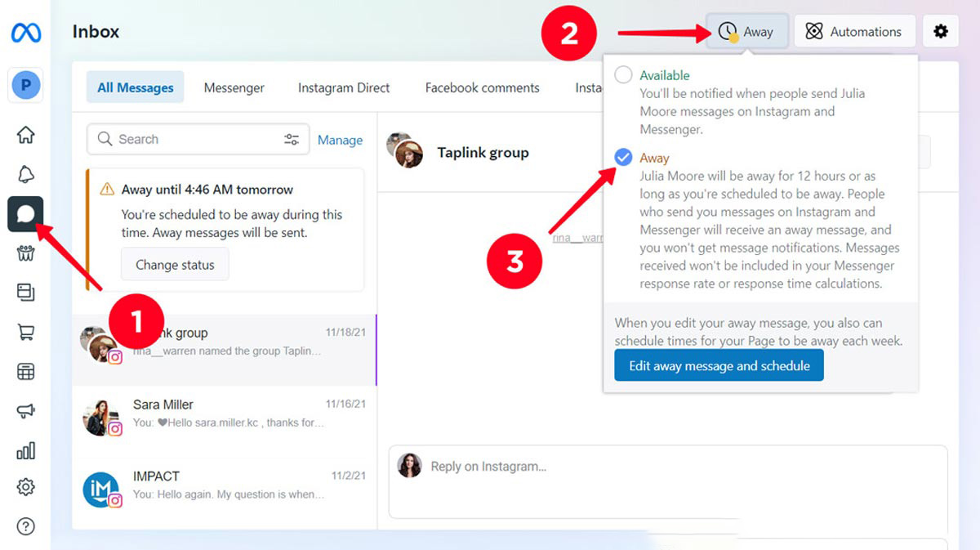Click the search filter sliders icon

pyautogui.click(x=292, y=140)
